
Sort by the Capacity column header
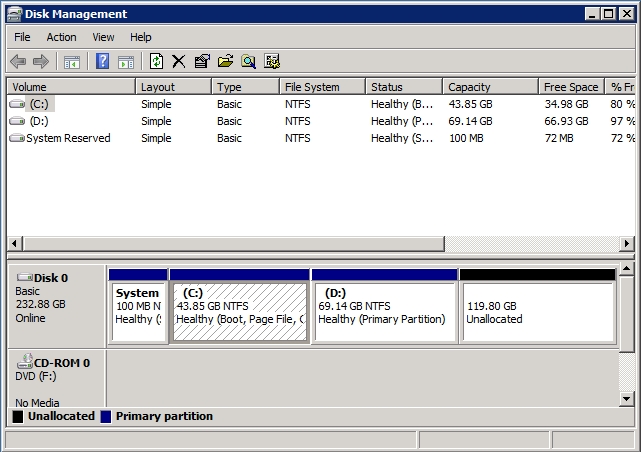(x=490, y=87)
